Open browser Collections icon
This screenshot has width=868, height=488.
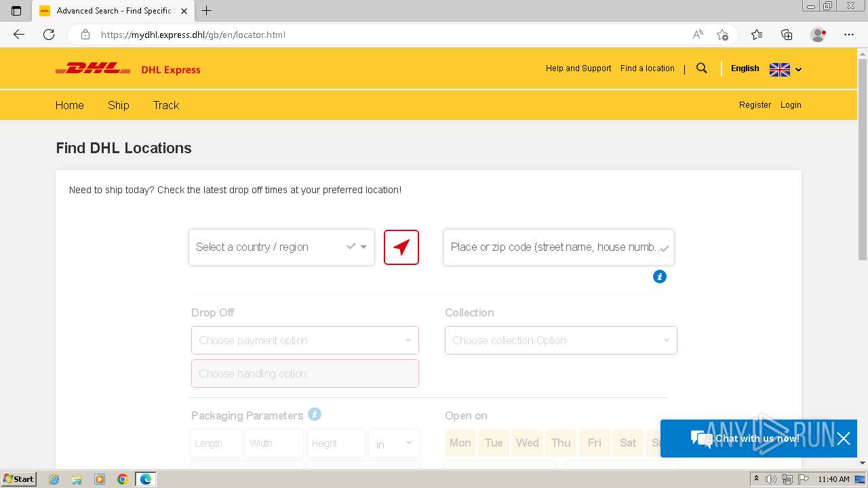(x=787, y=35)
